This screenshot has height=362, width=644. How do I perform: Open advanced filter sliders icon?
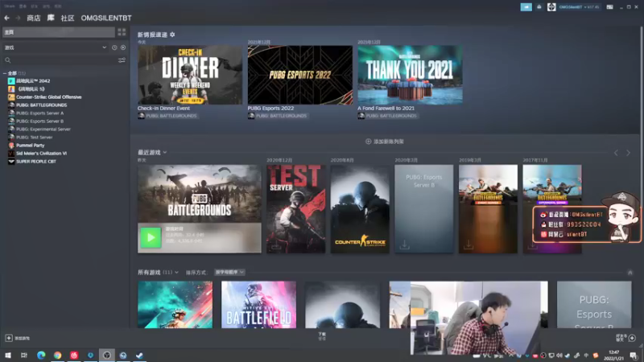[122, 60]
